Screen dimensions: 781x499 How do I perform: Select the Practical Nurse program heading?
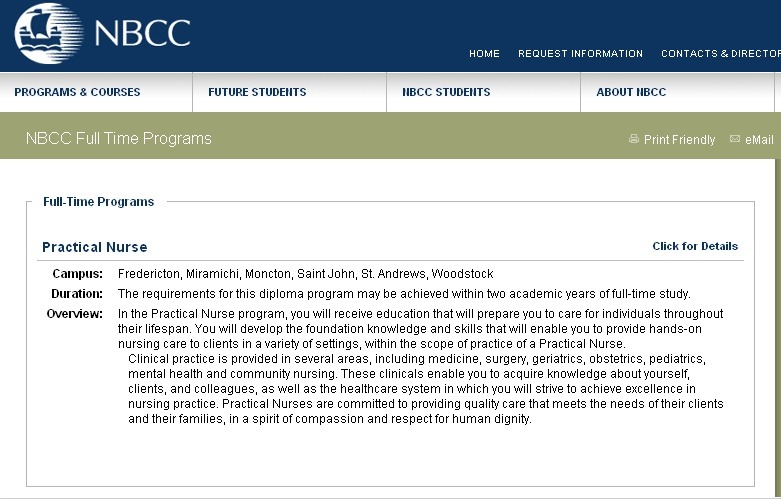pyautogui.click(x=94, y=247)
